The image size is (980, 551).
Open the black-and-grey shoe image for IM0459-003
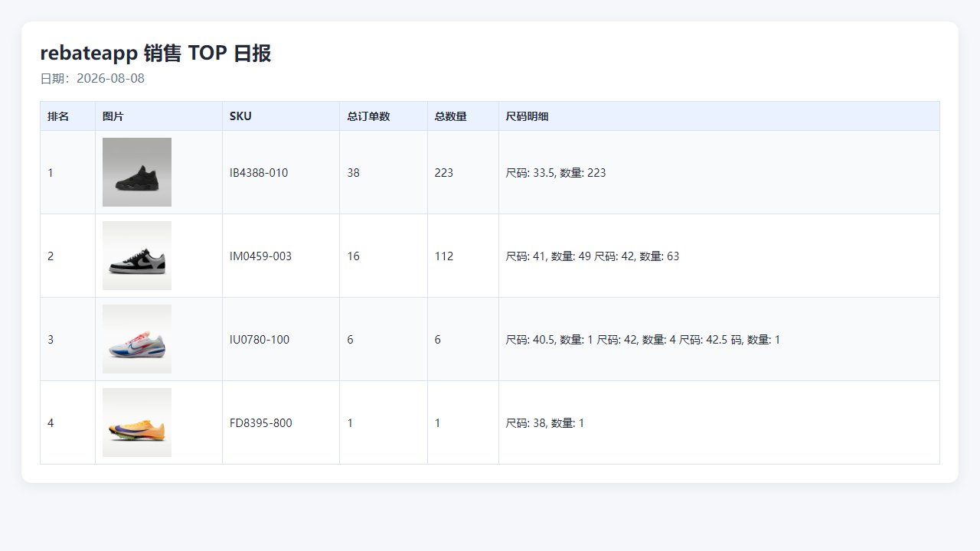click(137, 256)
